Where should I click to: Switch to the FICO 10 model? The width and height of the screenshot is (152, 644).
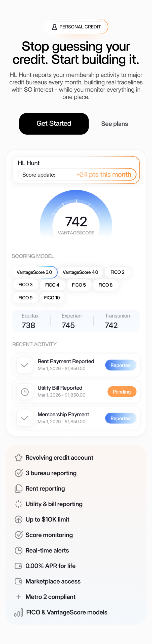(52, 298)
